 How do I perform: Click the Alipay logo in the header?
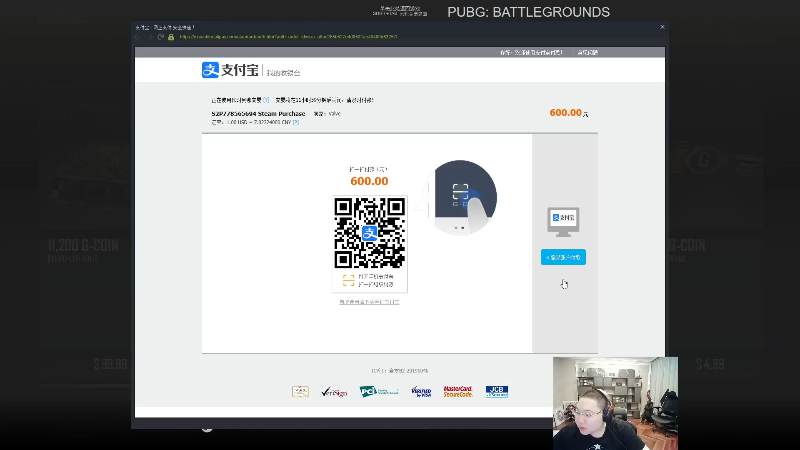pyautogui.click(x=230, y=70)
